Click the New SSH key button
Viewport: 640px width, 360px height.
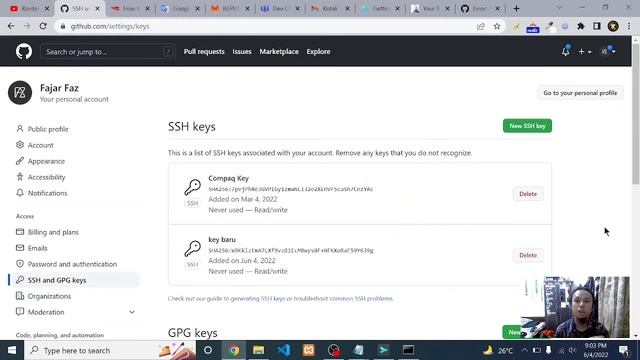point(527,126)
